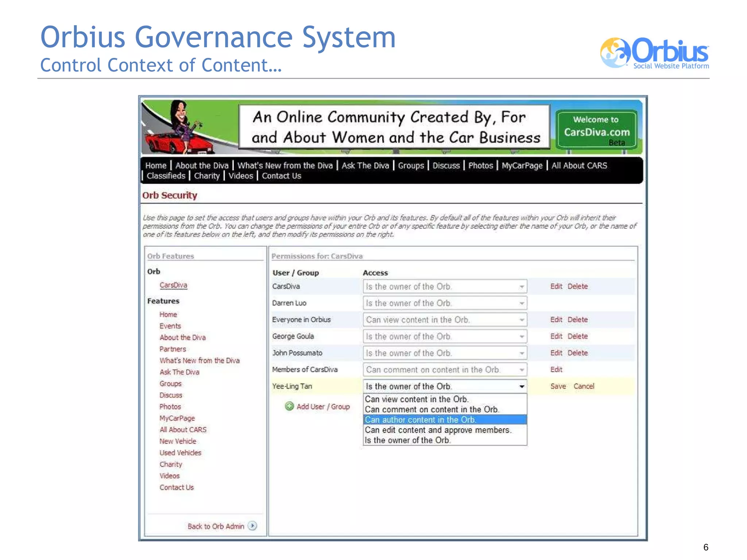Click the Back to Orb Admin arrow icon
The height and width of the screenshot is (560, 747).
click(252, 526)
